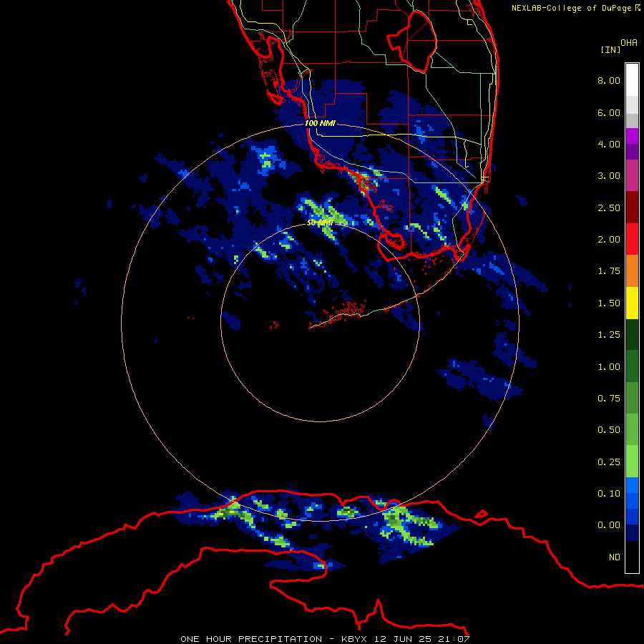Click the 4.00 legend value
Image resolution: width=644 pixels, height=644 pixels.
point(609,144)
